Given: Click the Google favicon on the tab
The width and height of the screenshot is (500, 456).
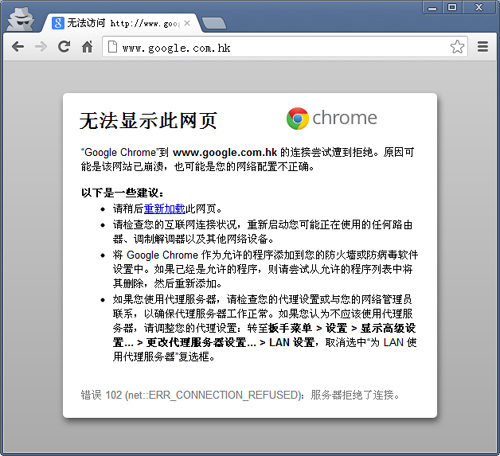Looking at the screenshot, I should (x=58, y=23).
